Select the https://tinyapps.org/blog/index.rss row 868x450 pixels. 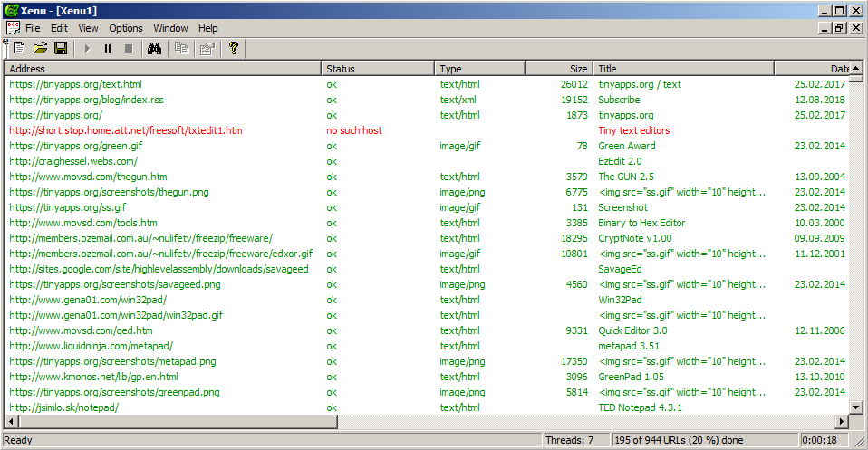coord(86,100)
